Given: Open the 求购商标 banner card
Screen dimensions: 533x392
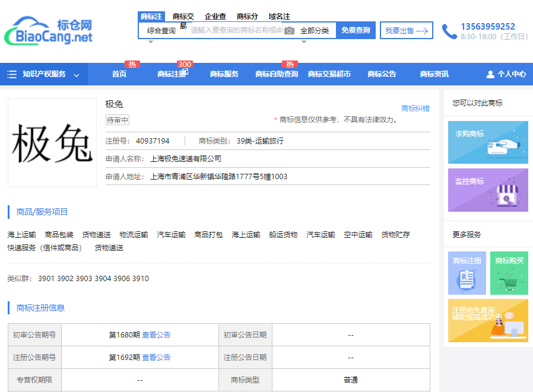Looking at the screenshot, I should coord(488,142).
